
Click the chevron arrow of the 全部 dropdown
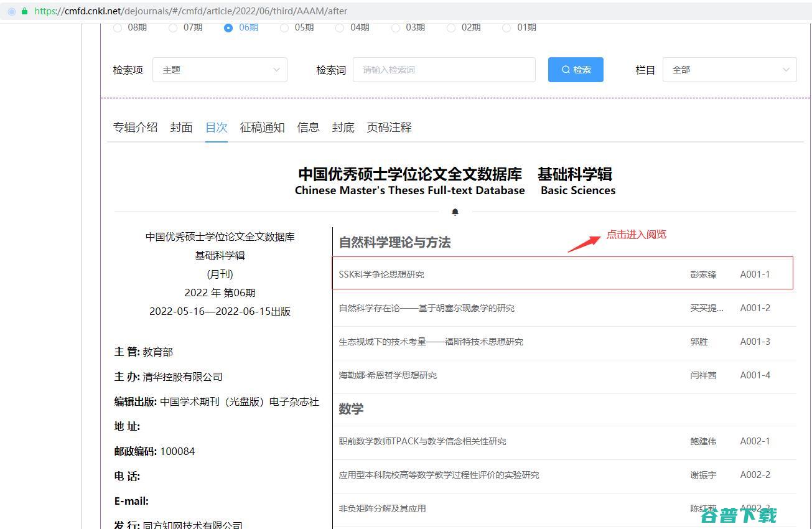[786, 70]
